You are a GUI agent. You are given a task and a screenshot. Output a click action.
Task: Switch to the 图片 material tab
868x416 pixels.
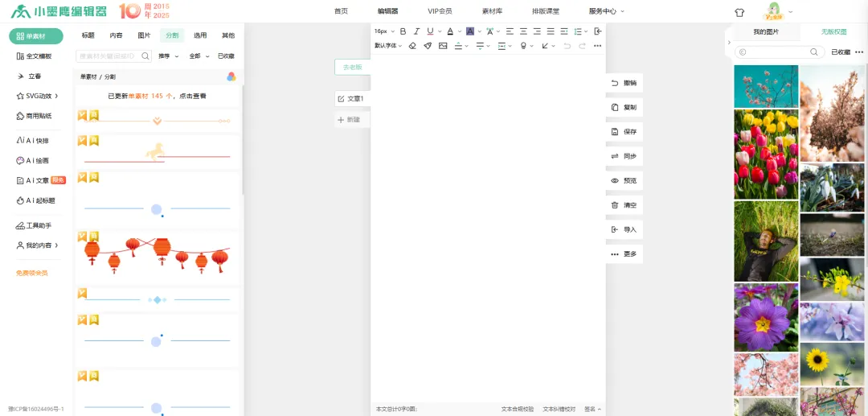point(144,35)
